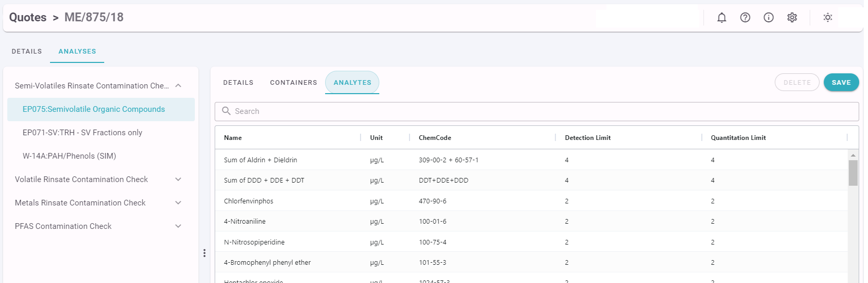Open the help question mark icon
This screenshot has height=283, width=868.
pyautogui.click(x=745, y=18)
